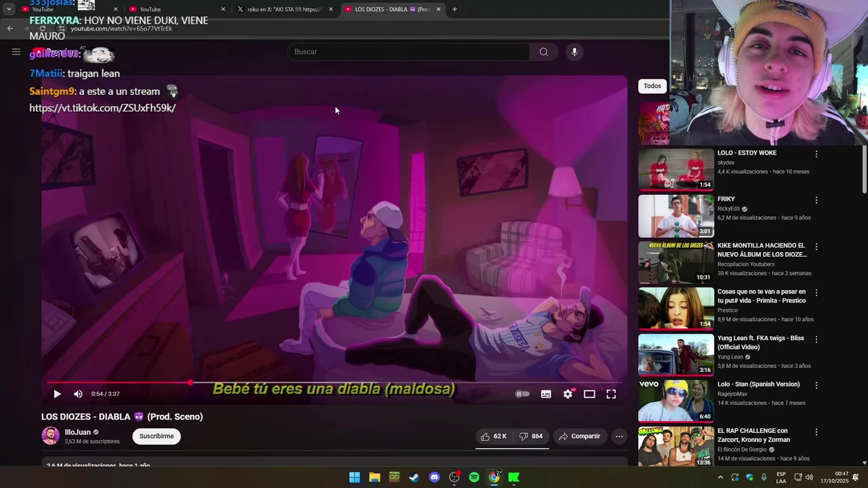Open the Windows Start menu
The height and width of the screenshot is (488, 868).
tap(355, 477)
